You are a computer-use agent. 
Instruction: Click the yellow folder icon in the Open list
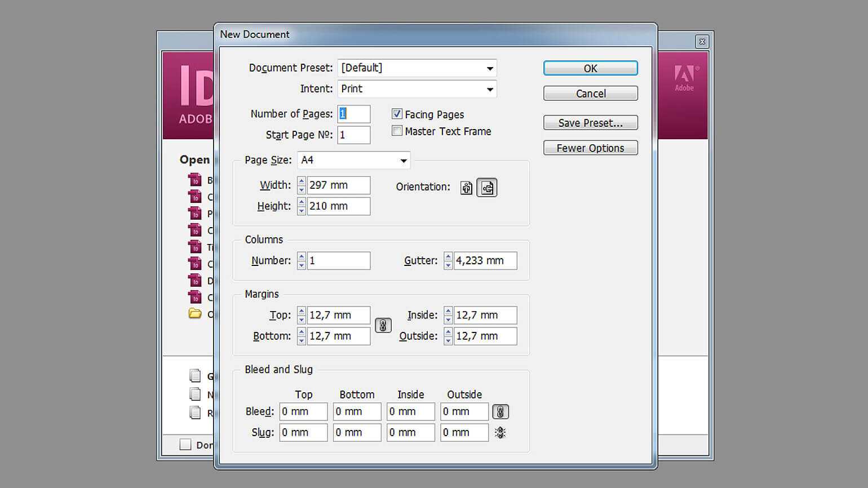point(195,314)
